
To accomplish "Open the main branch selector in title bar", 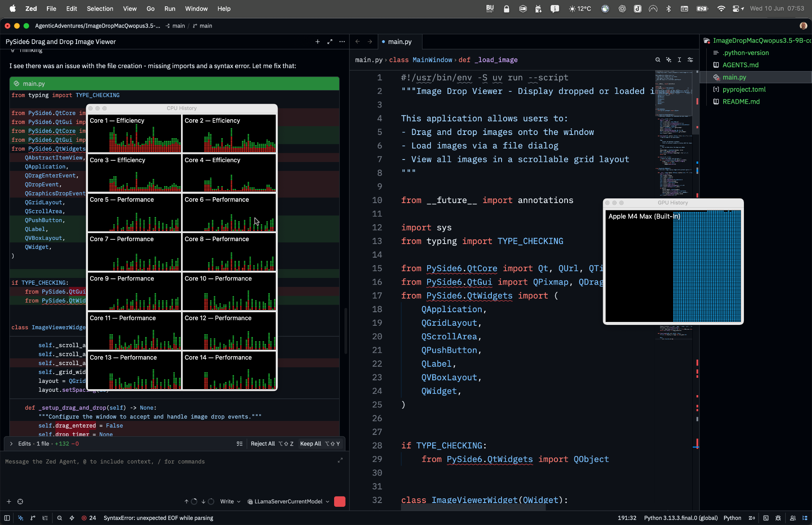I will pyautogui.click(x=203, y=26).
